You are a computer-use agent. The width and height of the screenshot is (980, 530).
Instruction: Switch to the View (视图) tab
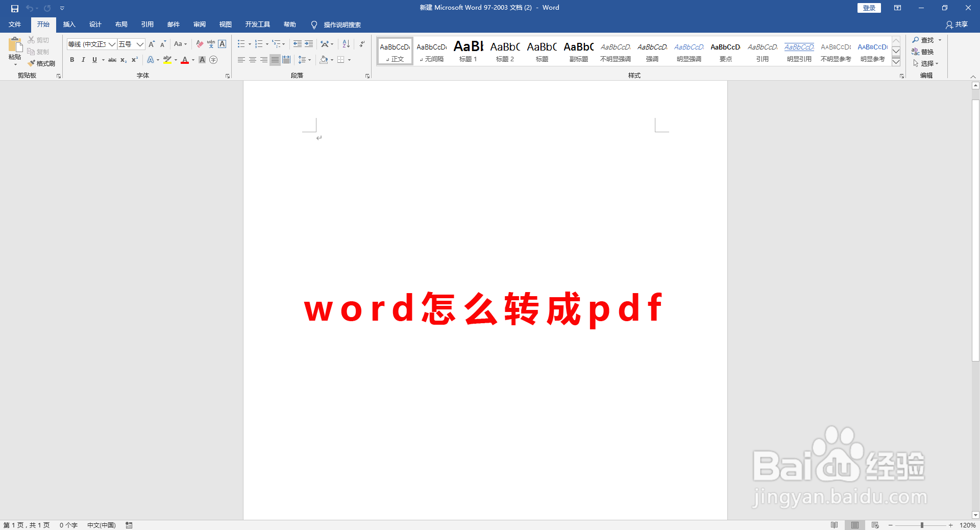[225, 25]
